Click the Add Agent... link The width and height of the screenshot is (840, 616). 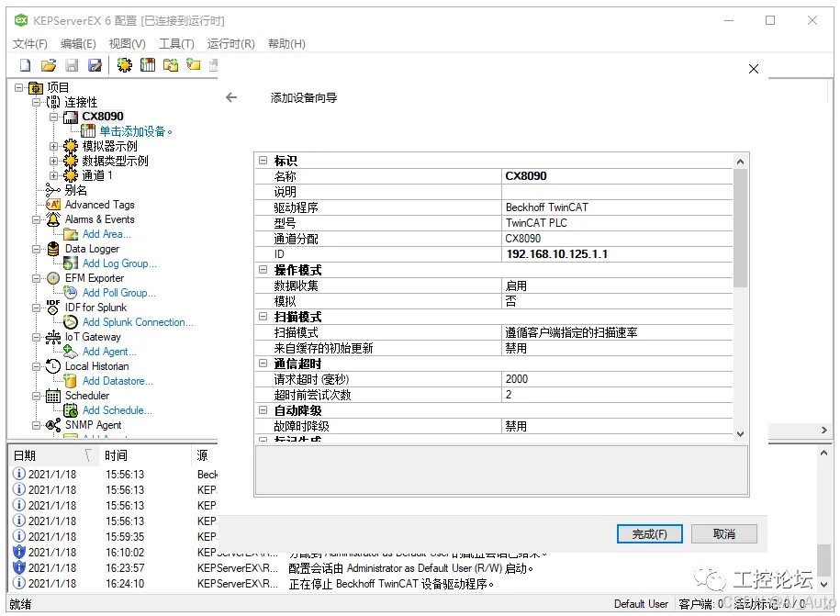(x=109, y=352)
